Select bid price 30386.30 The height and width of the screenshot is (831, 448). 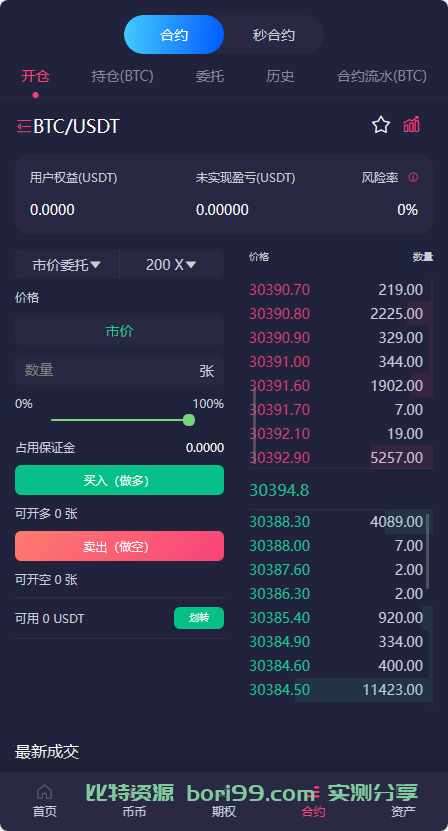click(x=279, y=594)
